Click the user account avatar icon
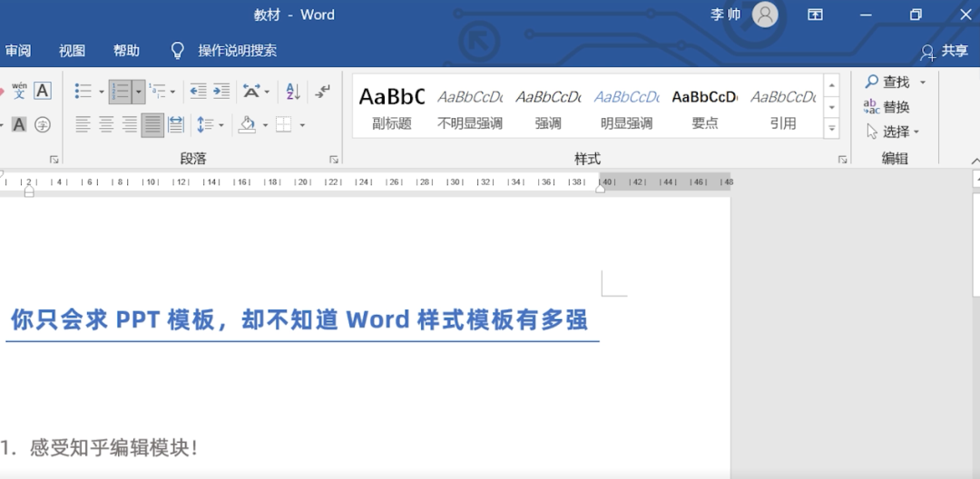 point(765,15)
